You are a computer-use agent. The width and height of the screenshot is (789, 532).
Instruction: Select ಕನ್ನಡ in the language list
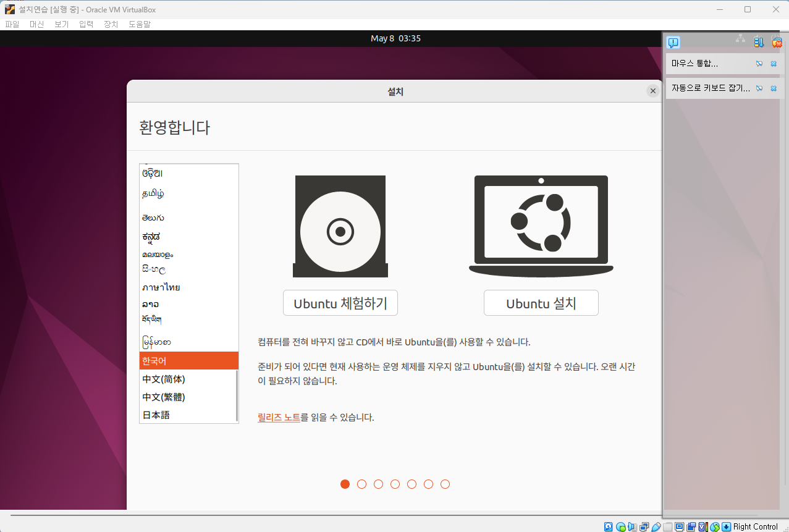click(x=188, y=237)
